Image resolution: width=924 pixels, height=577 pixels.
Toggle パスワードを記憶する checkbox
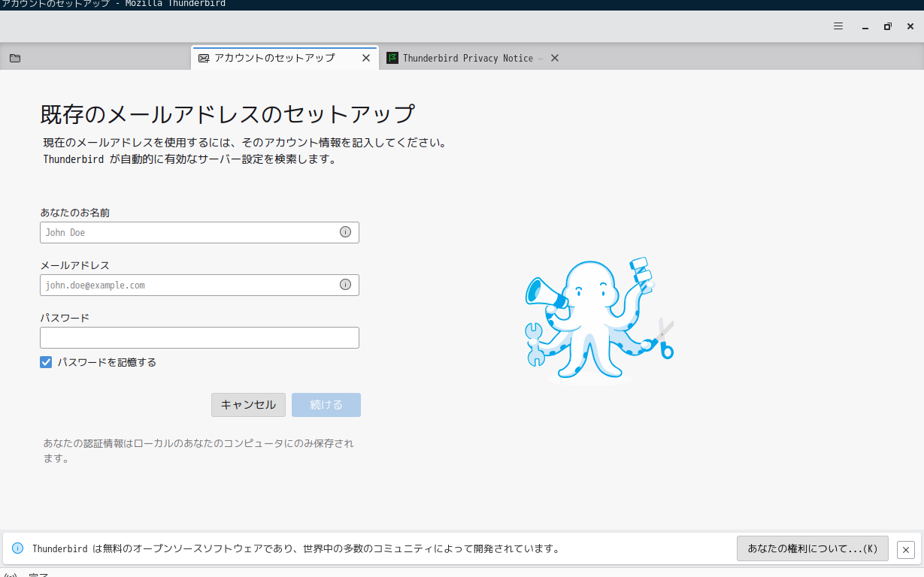[47, 362]
